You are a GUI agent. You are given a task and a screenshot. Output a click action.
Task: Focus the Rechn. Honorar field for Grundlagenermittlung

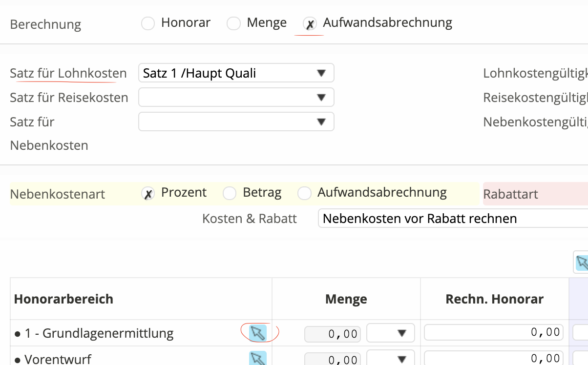(x=493, y=333)
